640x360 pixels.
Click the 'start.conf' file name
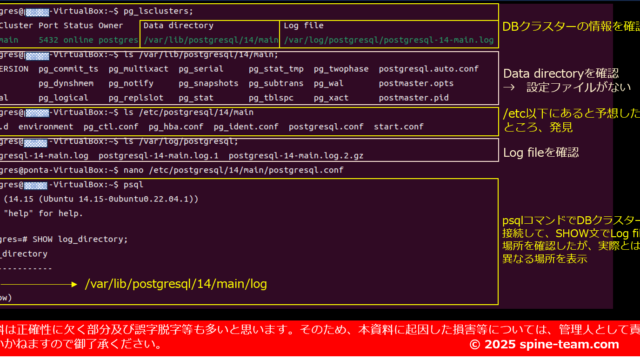coord(398,127)
